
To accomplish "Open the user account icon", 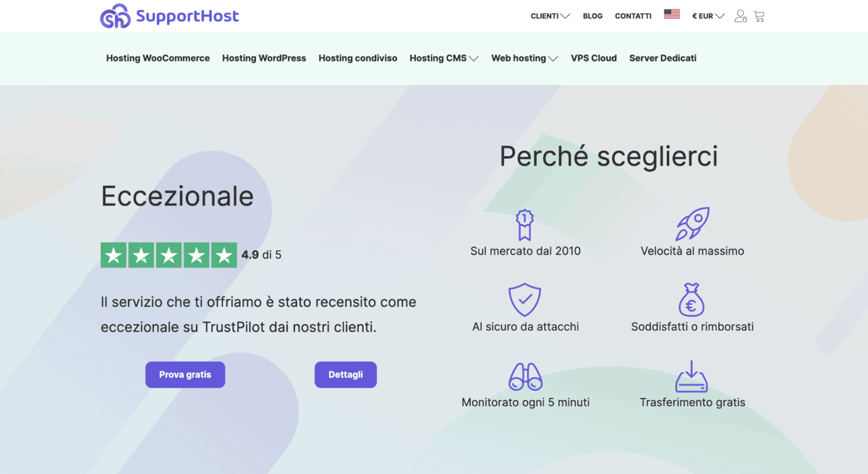I will point(740,16).
